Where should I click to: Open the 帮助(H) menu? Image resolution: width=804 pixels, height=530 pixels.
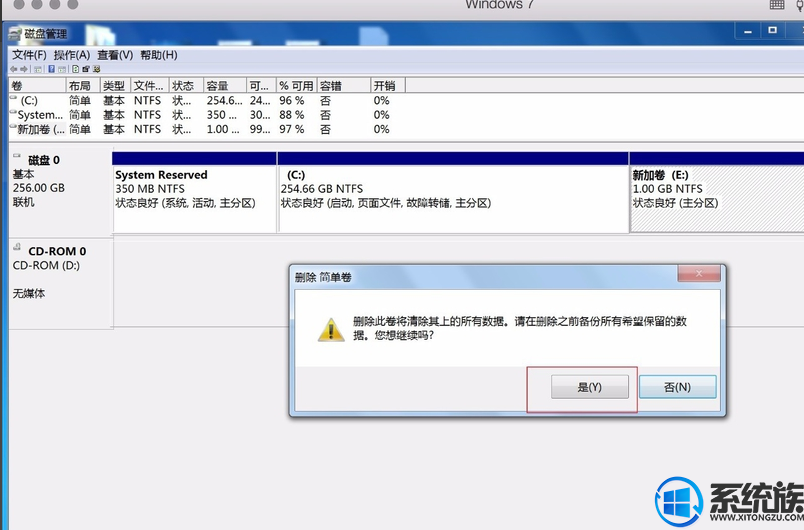pyautogui.click(x=159, y=55)
